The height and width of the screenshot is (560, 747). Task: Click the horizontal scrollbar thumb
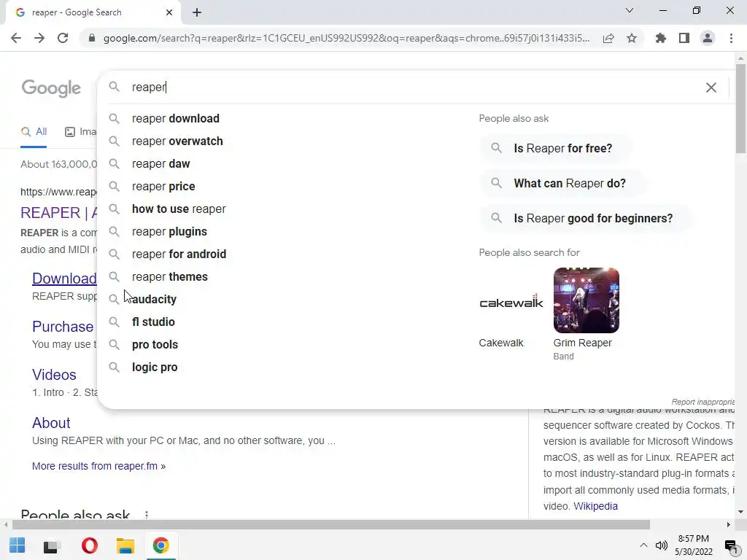(x=330, y=524)
